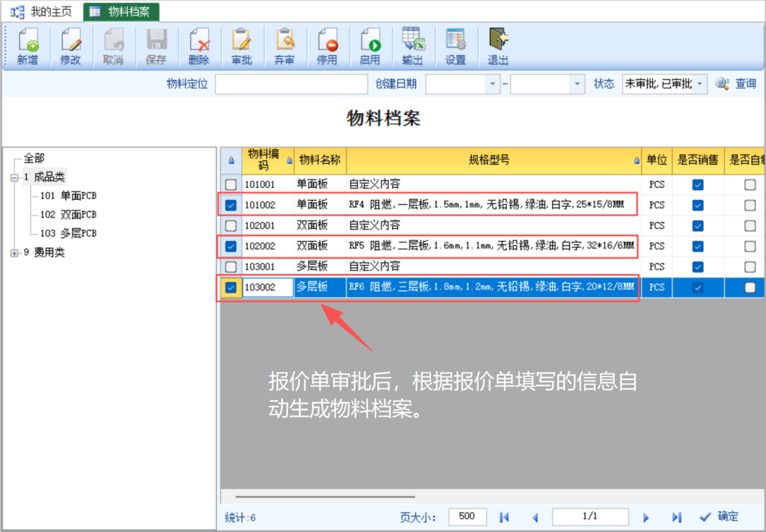Click the 新增 (Add) toolbar icon

tap(28, 46)
